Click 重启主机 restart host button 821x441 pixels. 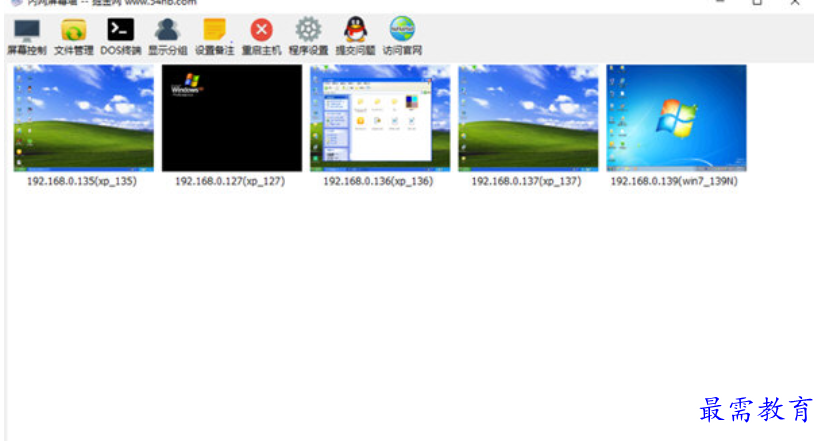click(x=261, y=37)
